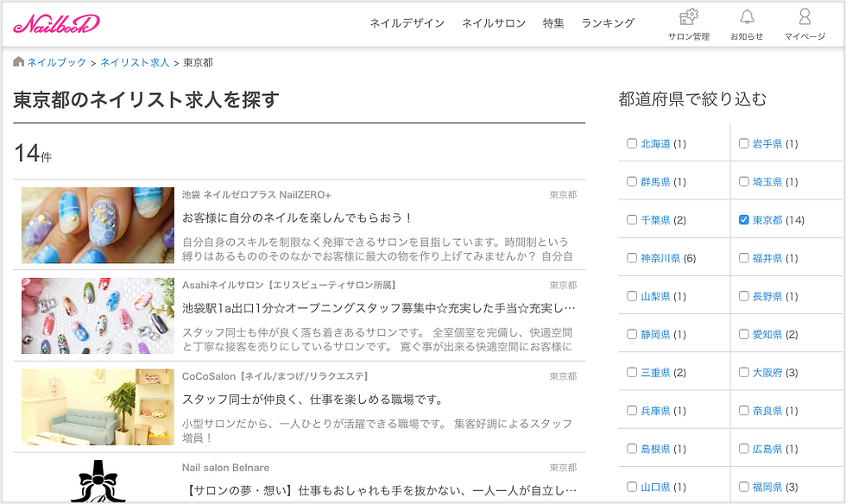Click salon name Nail salon Belnare
This screenshot has height=504, width=846.
pyautogui.click(x=225, y=468)
